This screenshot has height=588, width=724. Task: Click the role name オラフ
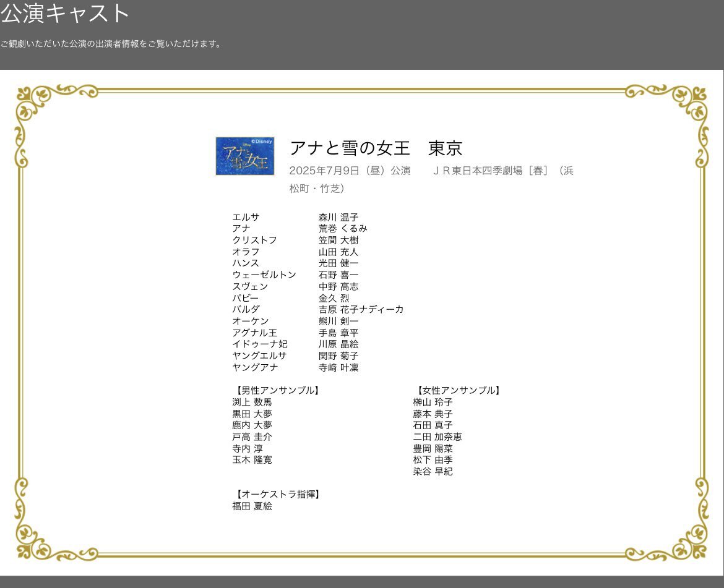point(246,252)
